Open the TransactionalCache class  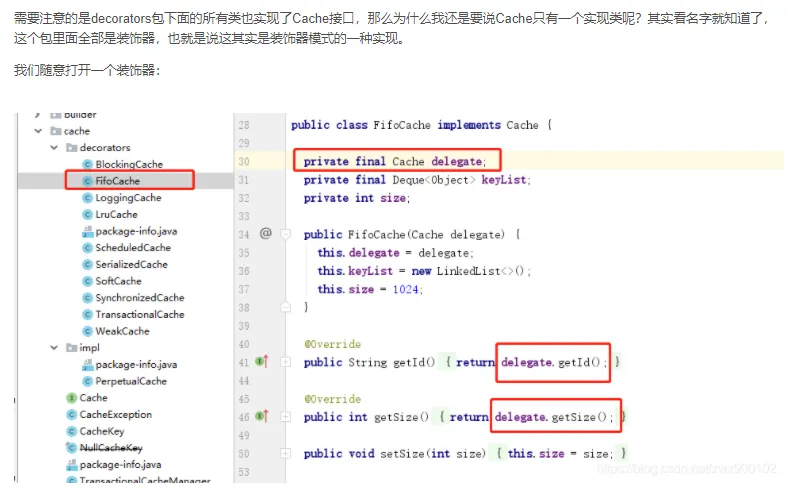tap(140, 315)
